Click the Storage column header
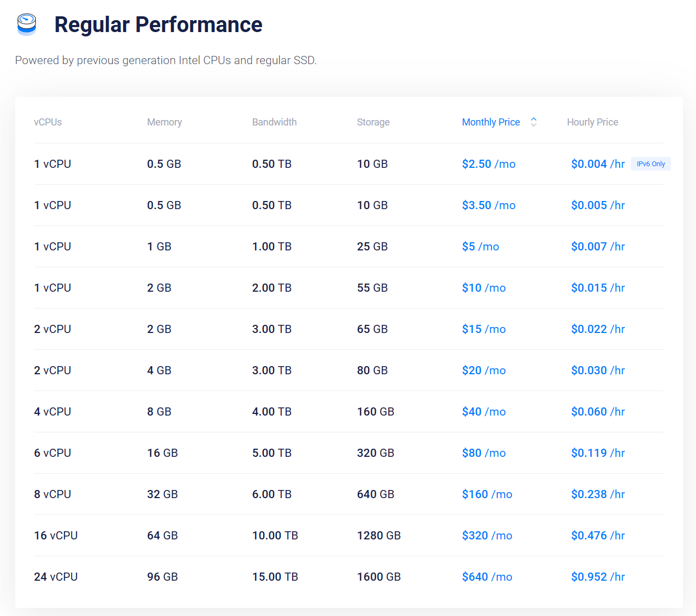696x616 pixels. [373, 122]
